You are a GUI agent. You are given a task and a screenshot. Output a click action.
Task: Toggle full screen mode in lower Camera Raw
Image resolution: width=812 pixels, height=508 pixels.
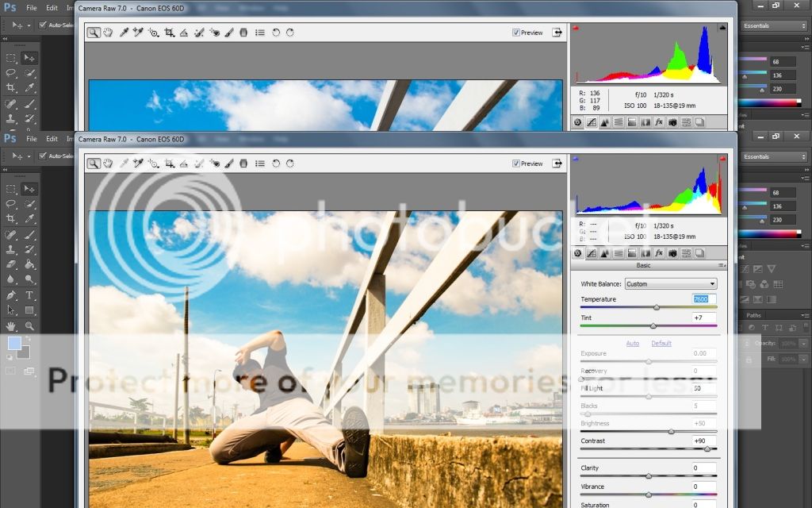pos(557,164)
